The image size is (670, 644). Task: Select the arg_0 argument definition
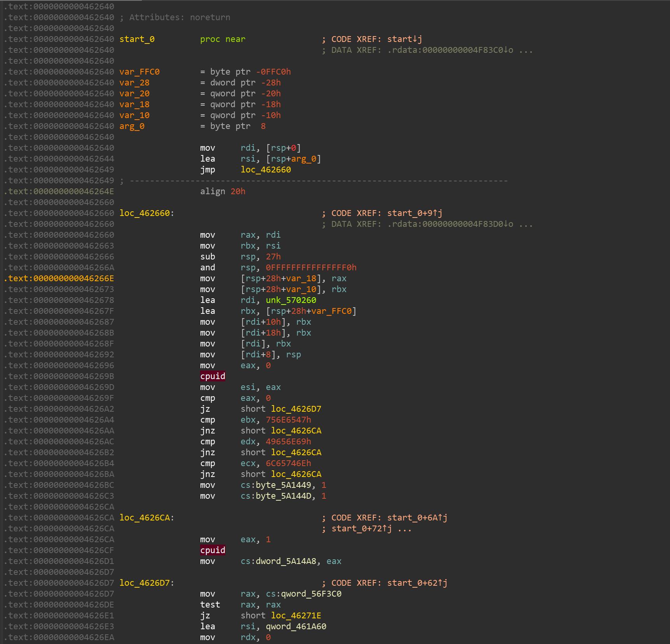pyautogui.click(x=132, y=126)
